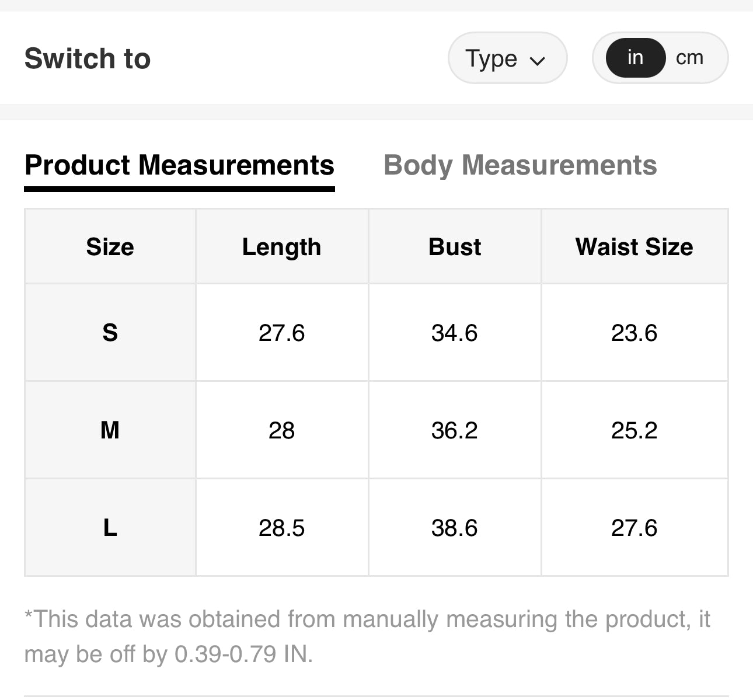Click the Bust column header
The image size is (753, 700).
coord(455,247)
